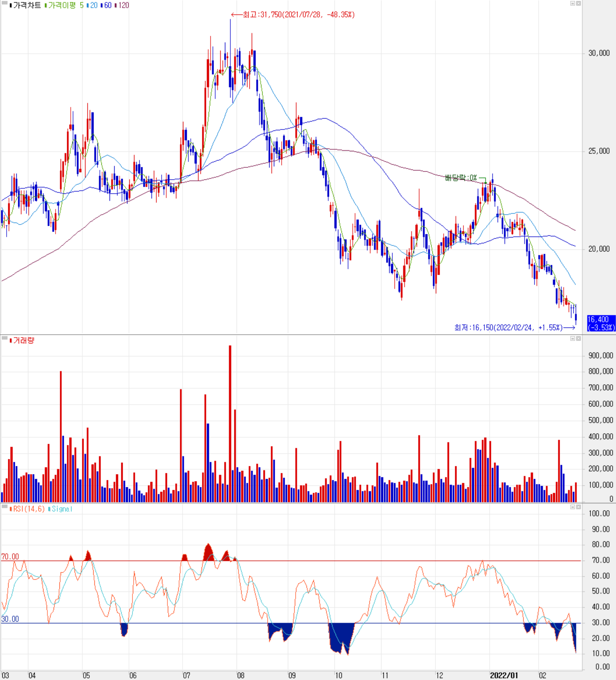Viewport: 616px width, 680px height.
Task: Click the 900,000 volume axis label
Action: [x=601, y=356]
